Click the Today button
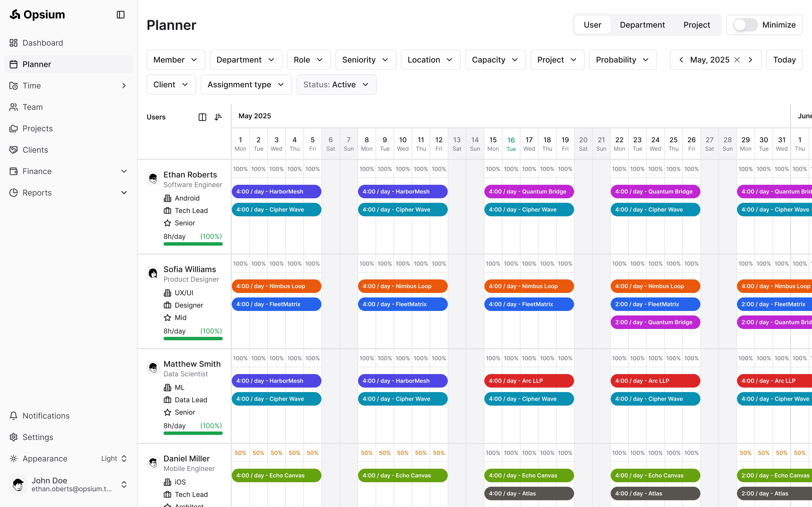 (x=784, y=60)
